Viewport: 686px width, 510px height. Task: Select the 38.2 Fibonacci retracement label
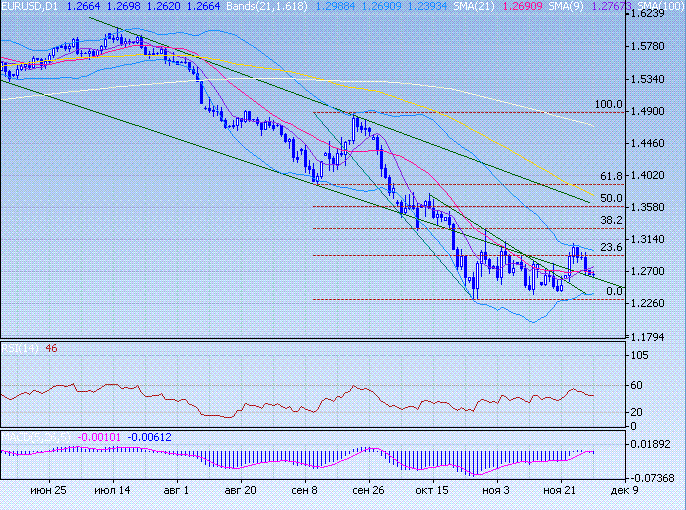612,220
